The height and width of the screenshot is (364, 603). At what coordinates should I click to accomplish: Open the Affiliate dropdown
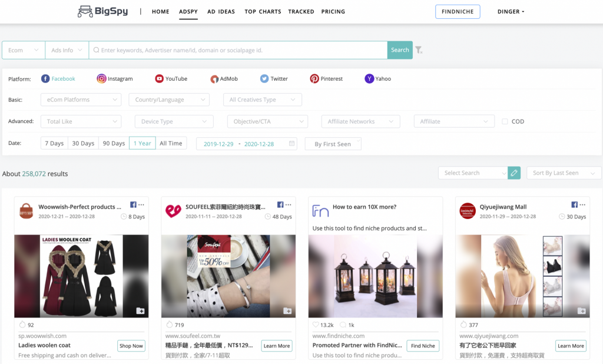tap(454, 121)
